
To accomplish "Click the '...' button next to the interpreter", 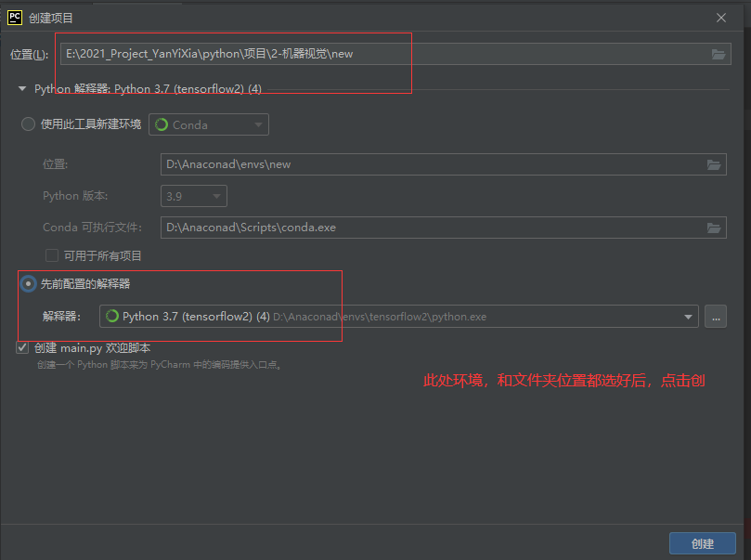I will 716,317.
